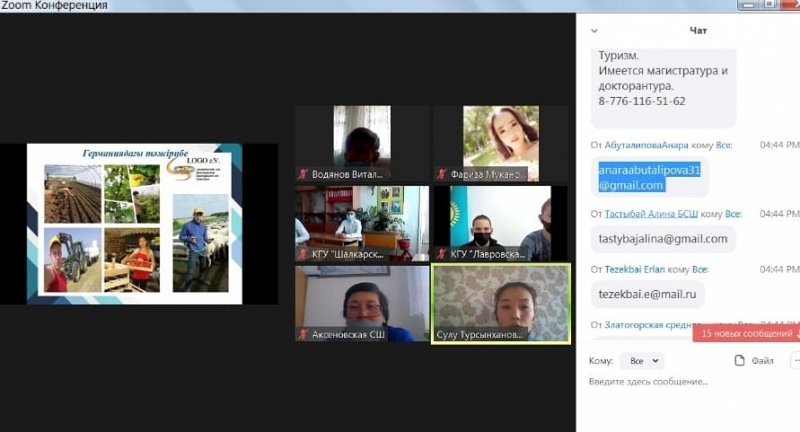The height and width of the screenshot is (432, 800).
Task: Click the muted mic icon on КГУ Лавровска tile
Action: click(441, 254)
